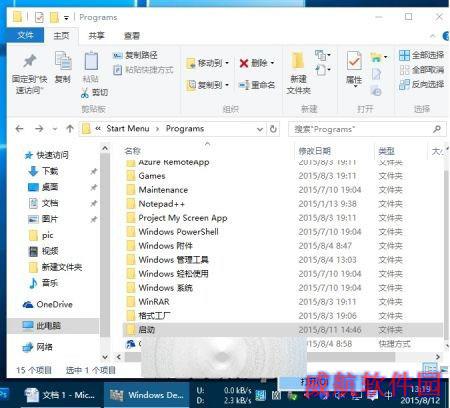The width and height of the screenshot is (450, 408).
Task: Click the Forward navigation arrow
Action: pyautogui.click(x=39, y=129)
